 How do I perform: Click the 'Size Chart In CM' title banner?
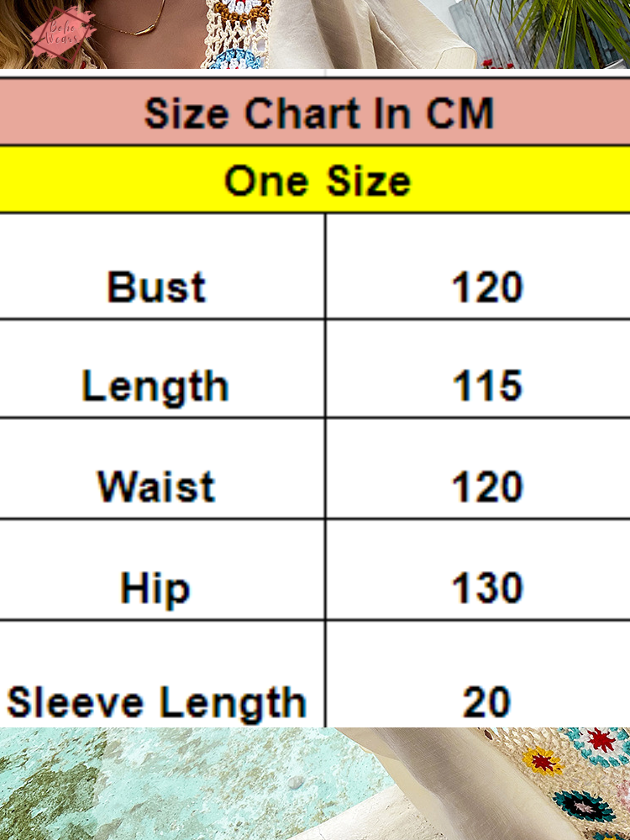(x=318, y=113)
